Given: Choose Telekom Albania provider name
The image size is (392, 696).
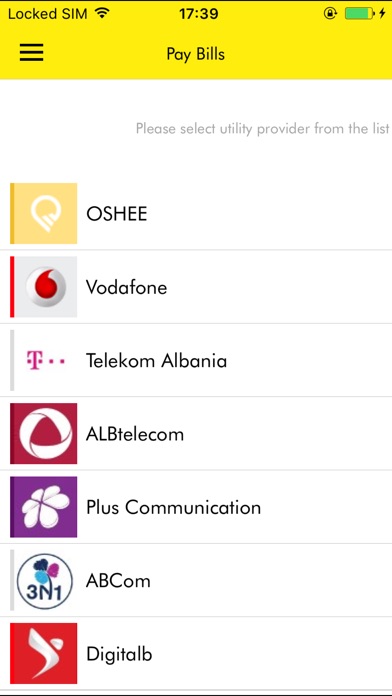Looking at the screenshot, I should pyautogui.click(x=156, y=360).
